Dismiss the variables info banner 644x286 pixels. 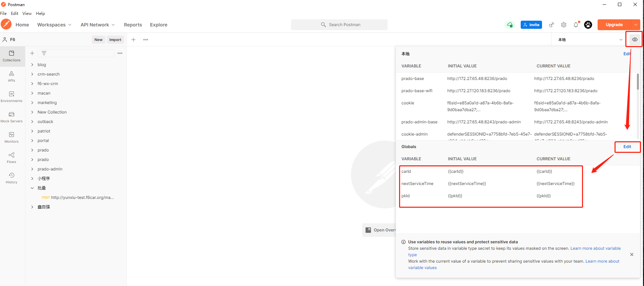tap(632, 254)
